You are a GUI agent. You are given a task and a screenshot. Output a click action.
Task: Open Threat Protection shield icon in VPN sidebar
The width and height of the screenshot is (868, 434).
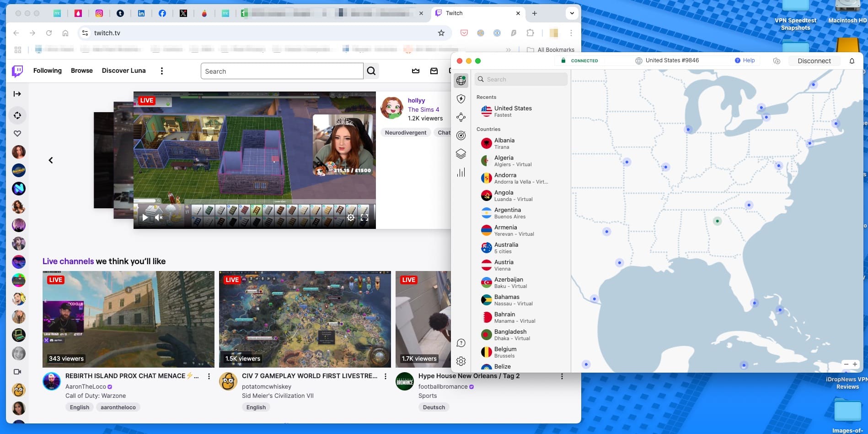[x=461, y=99]
